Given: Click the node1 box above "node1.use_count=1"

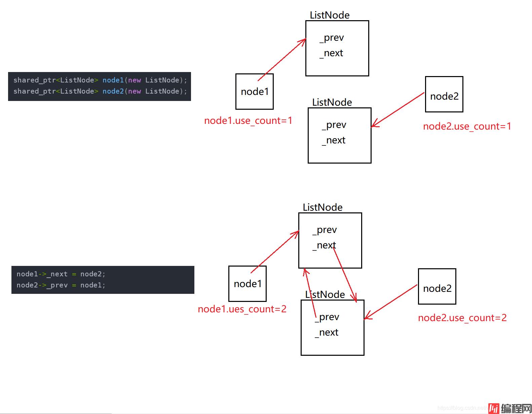Looking at the screenshot, I should (x=255, y=92).
